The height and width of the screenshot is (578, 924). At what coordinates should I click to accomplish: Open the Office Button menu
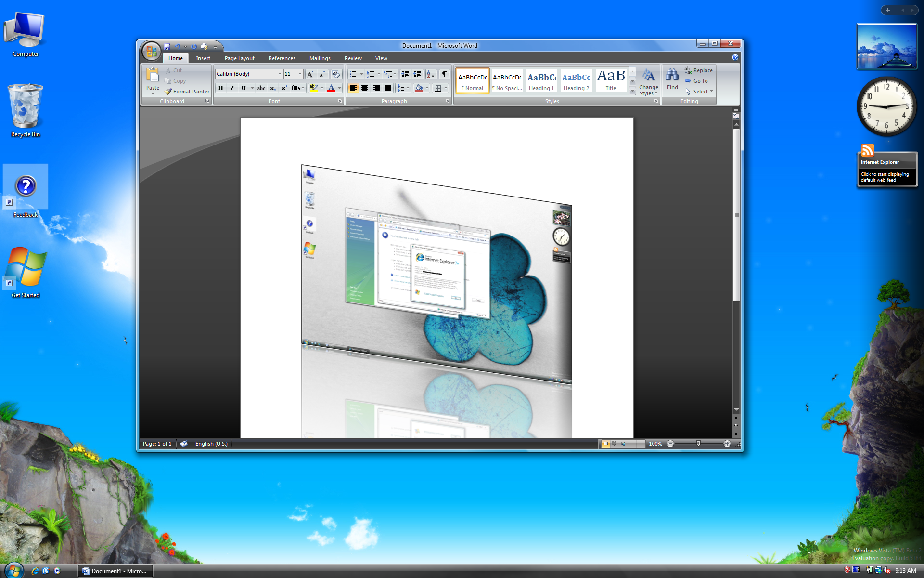[151, 51]
